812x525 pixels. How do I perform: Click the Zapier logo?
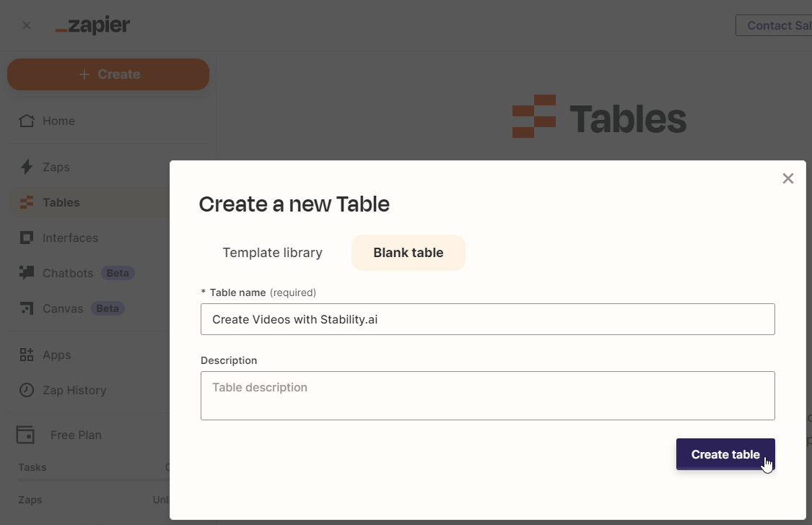(93, 25)
